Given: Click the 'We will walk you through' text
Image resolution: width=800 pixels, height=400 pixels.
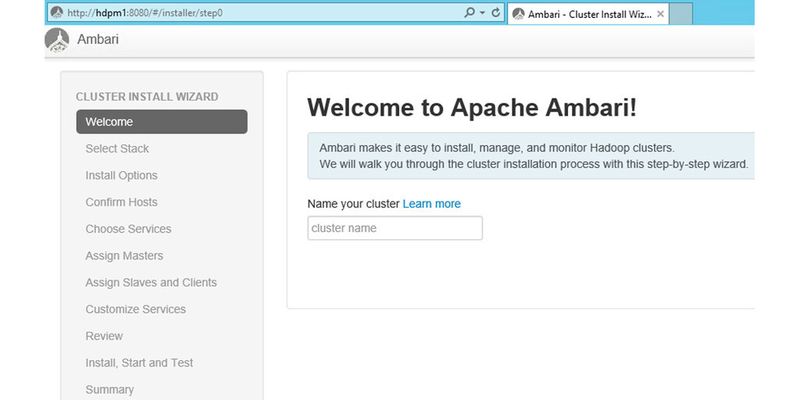Looking at the screenshot, I should tap(534, 164).
